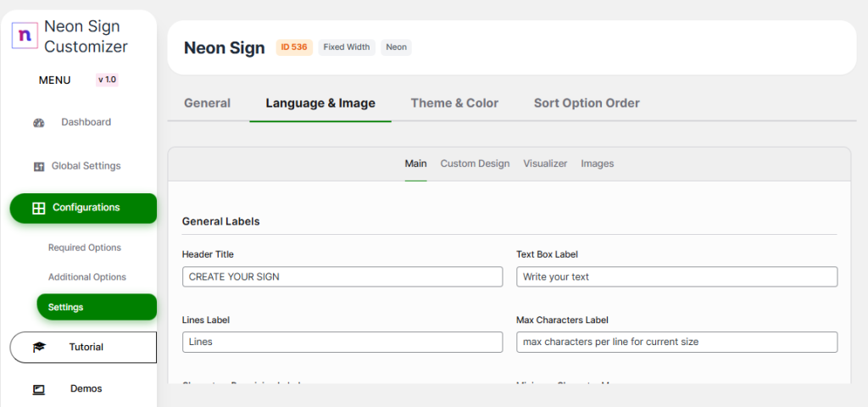Click the Tutorial graduation cap icon

(39, 347)
